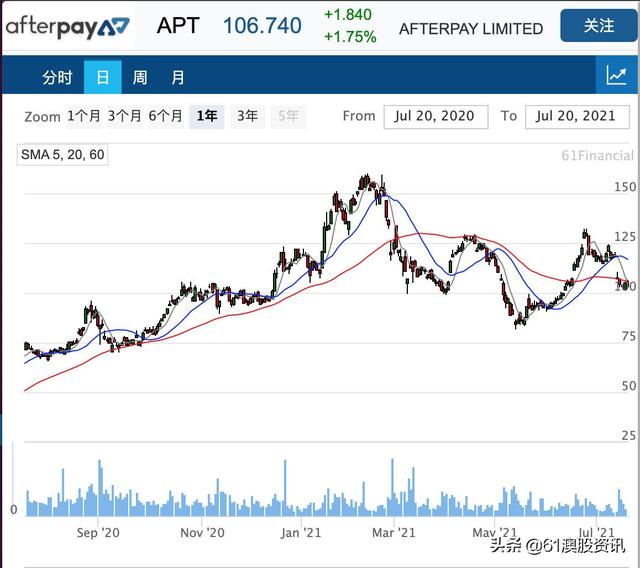Click the Mar '21 axis label
640x568 pixels.
[x=394, y=532]
